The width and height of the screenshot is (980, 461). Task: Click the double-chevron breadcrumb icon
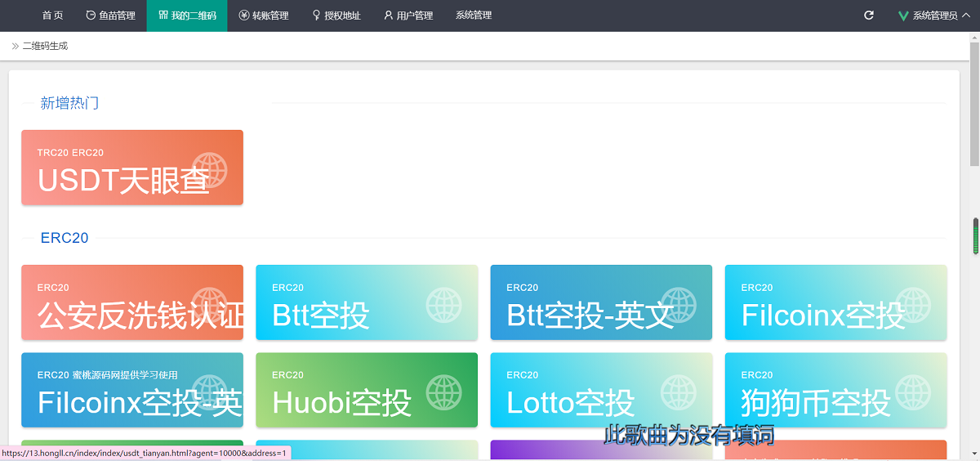click(x=16, y=47)
